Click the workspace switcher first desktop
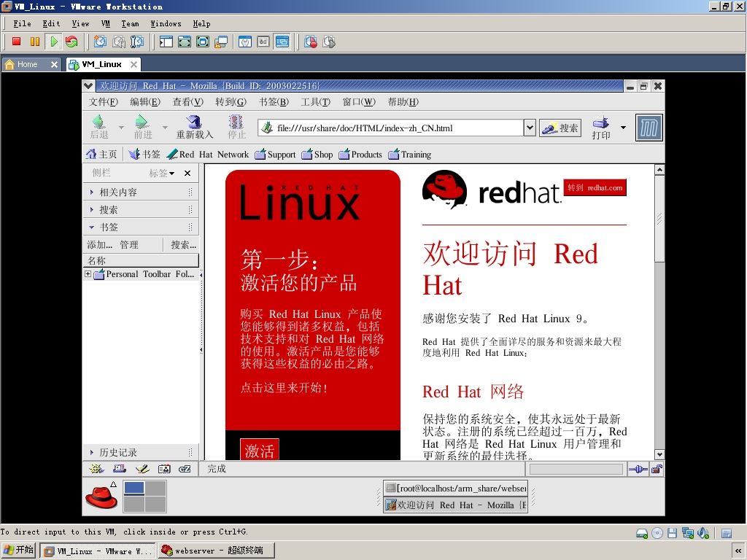The width and height of the screenshot is (747, 560). pyautogui.click(x=134, y=488)
